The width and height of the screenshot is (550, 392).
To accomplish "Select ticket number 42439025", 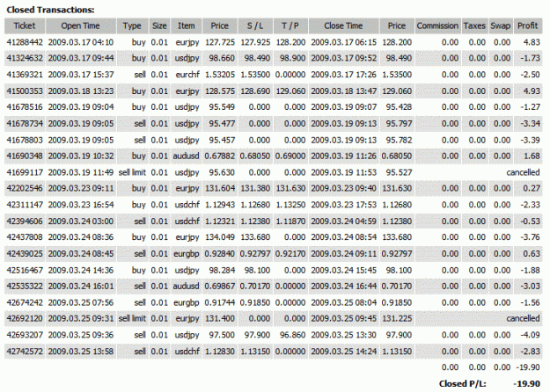I will click(x=25, y=254).
